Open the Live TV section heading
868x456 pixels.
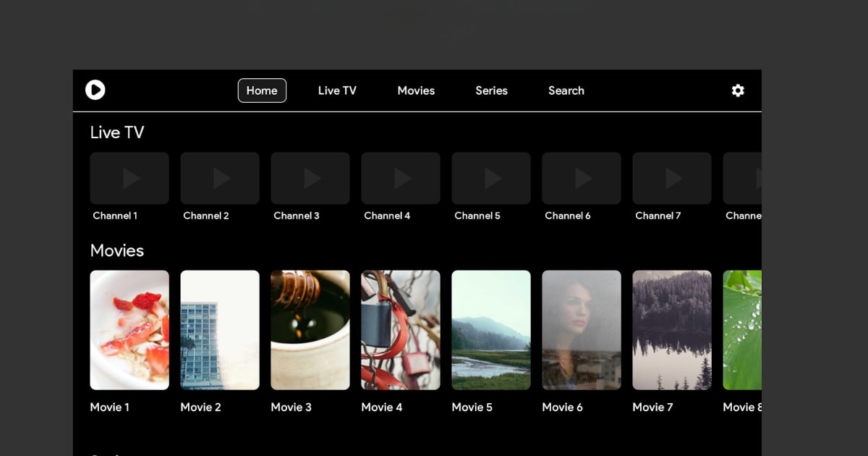pos(117,132)
